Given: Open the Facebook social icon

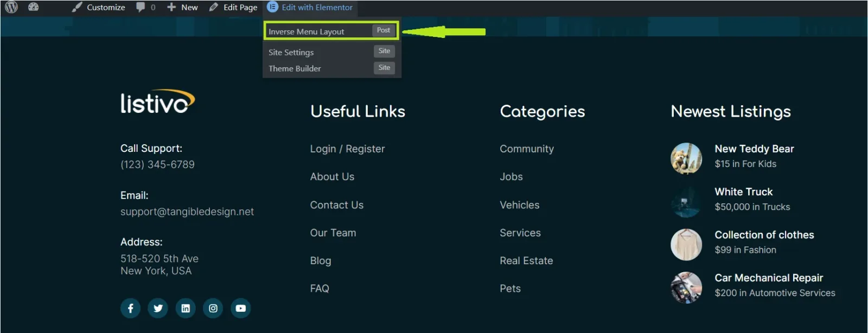Looking at the screenshot, I should (x=130, y=308).
